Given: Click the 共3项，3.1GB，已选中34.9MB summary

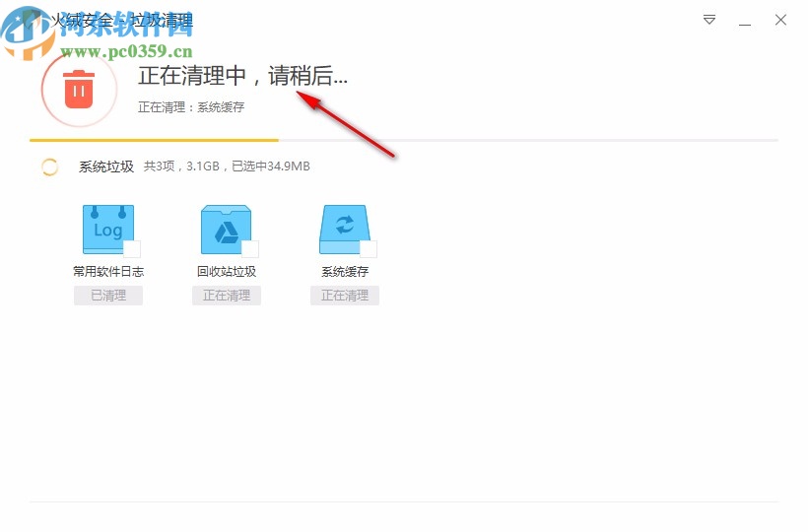Looking at the screenshot, I should (x=227, y=166).
